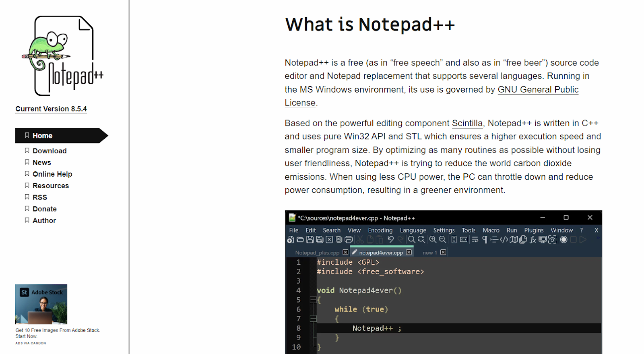Open the Donate sidebar link

point(45,209)
